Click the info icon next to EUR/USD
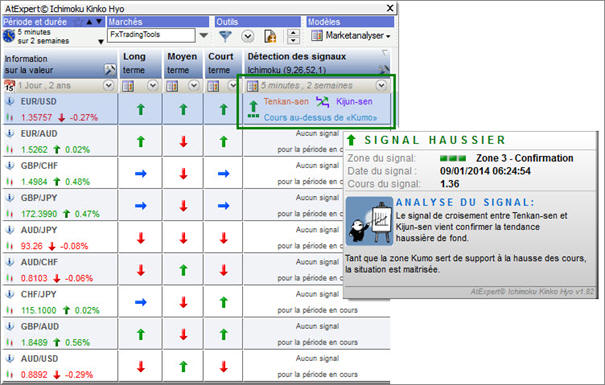The image size is (605, 385). (x=10, y=101)
